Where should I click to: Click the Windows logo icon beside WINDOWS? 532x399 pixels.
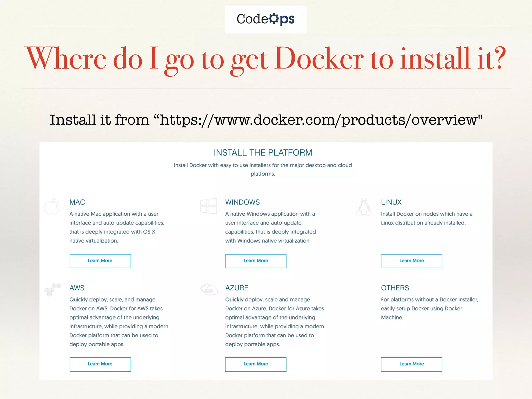208,206
